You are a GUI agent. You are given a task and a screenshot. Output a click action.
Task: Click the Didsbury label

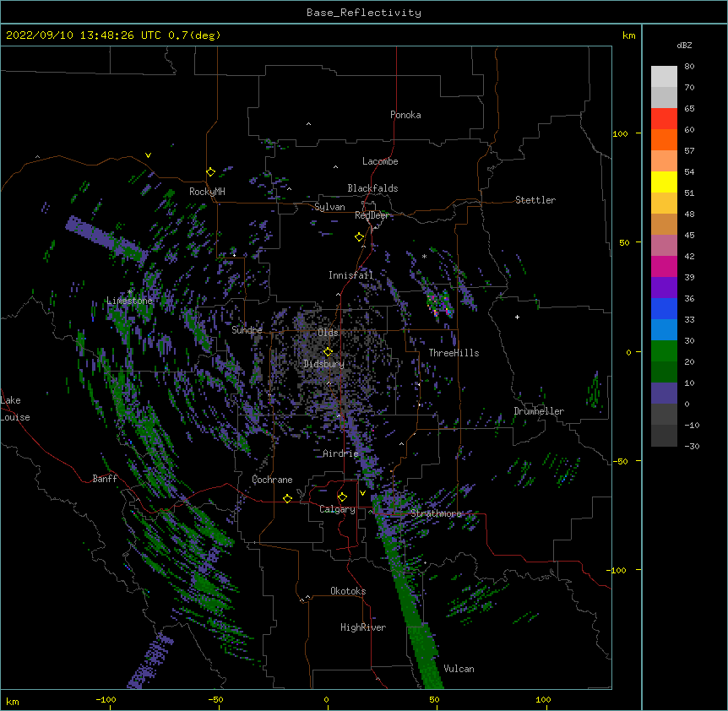[x=324, y=364]
